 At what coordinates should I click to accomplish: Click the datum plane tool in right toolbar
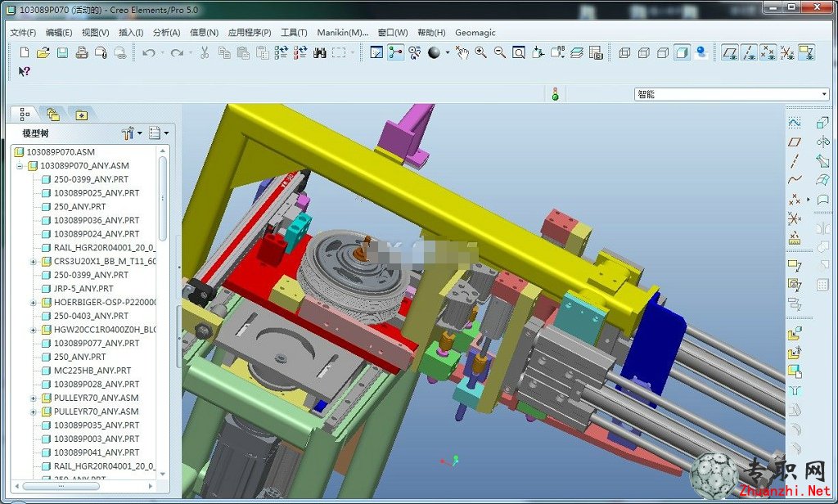click(x=795, y=142)
